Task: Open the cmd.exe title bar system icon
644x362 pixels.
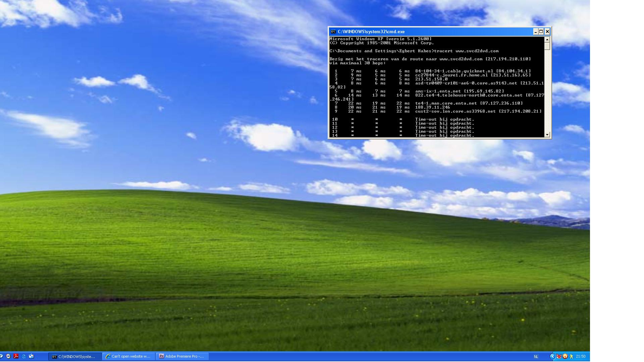Action: coord(333,32)
